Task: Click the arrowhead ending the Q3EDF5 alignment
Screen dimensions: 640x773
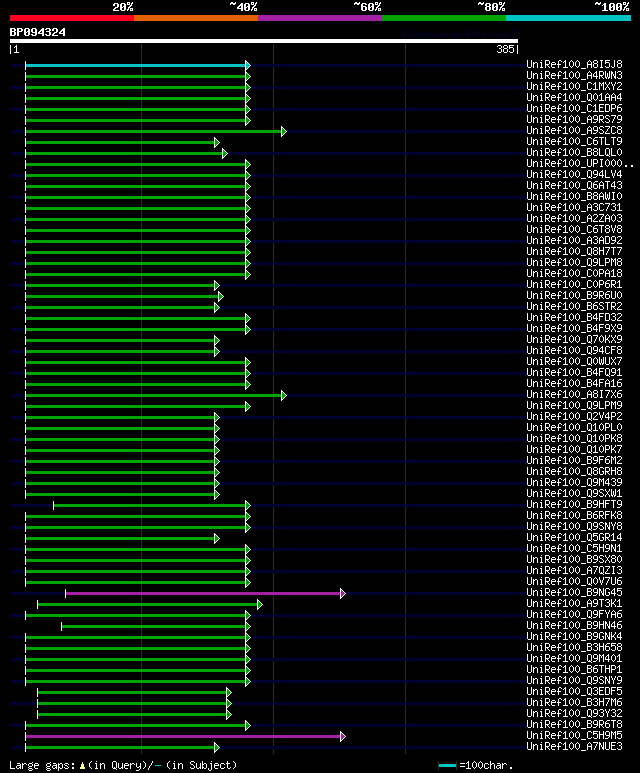Action: (229, 692)
